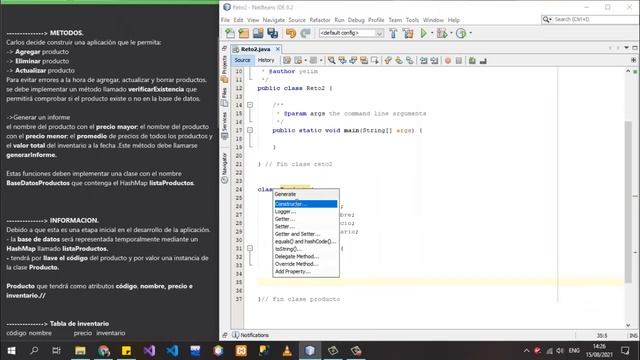Run the project with green play icon
The width and height of the screenshot is (640, 360).
423,33
